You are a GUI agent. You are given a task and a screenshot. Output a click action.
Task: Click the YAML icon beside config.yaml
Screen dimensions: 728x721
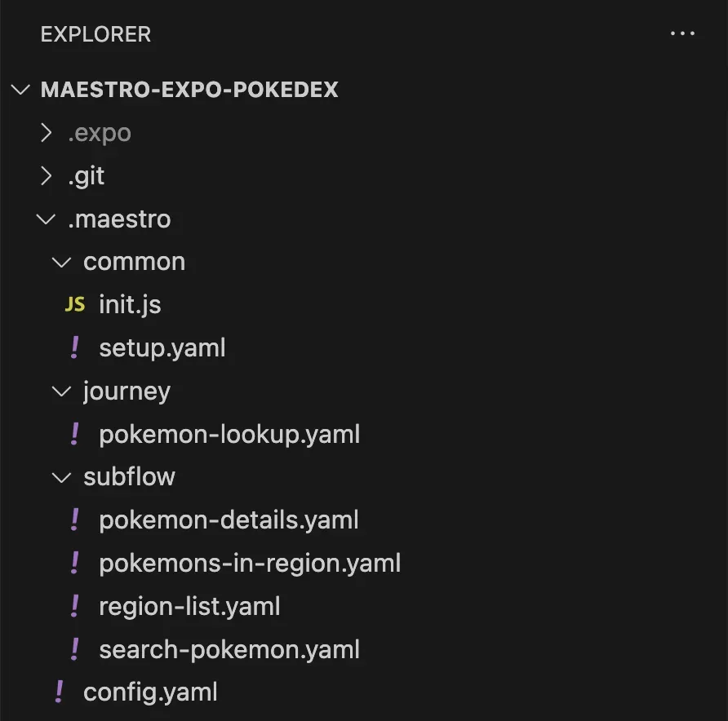[x=59, y=692]
